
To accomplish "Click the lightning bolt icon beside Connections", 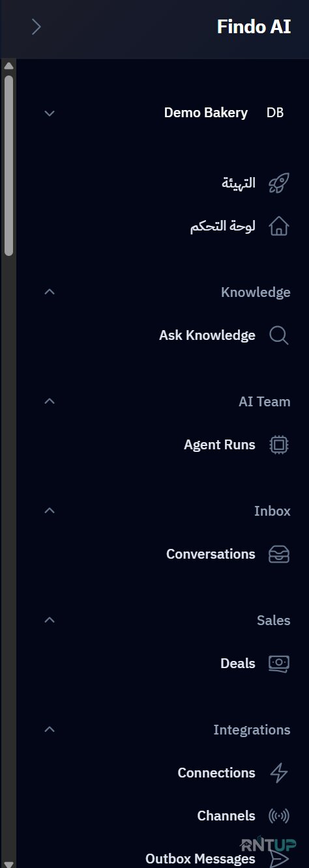I will [279, 773].
